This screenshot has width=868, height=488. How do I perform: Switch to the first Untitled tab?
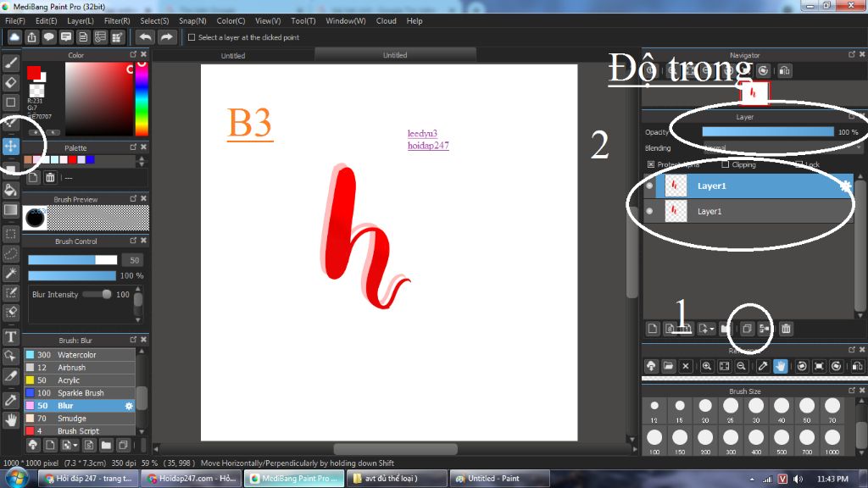pos(233,55)
